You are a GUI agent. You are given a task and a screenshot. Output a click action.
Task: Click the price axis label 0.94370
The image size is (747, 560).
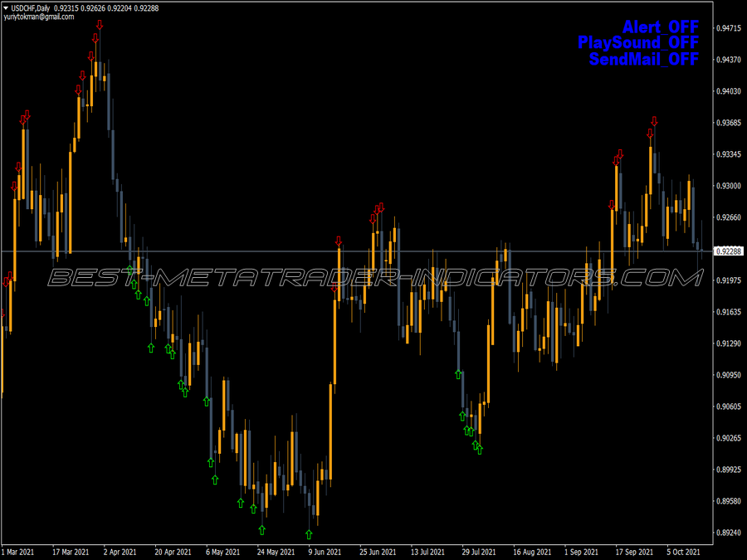click(729, 60)
